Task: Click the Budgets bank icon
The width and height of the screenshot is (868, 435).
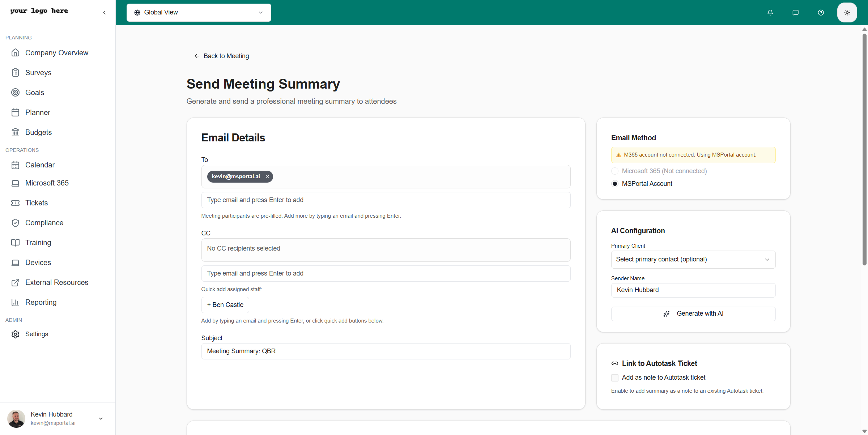Action: 16,132
